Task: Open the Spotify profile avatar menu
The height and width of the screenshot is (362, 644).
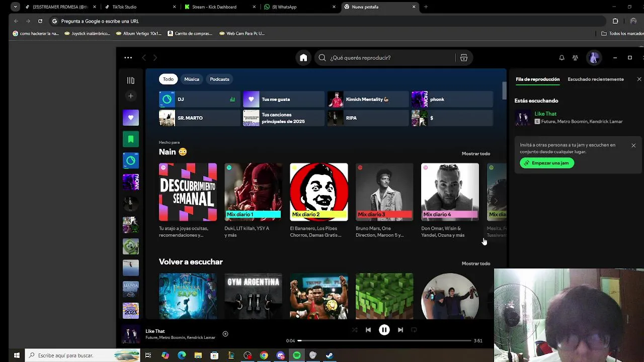Action: pyautogui.click(x=594, y=58)
